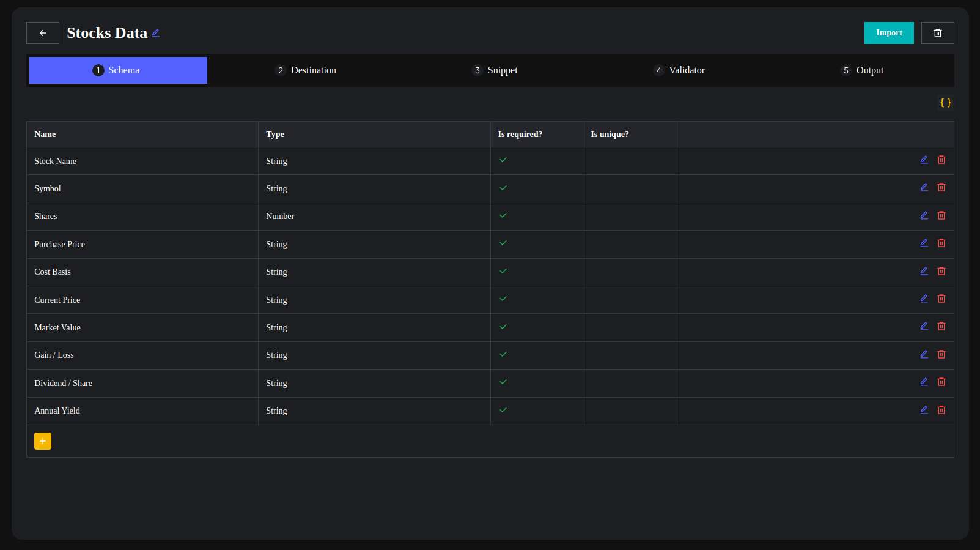Edit the Shares row
This screenshot has height=550, width=980.
tap(924, 215)
